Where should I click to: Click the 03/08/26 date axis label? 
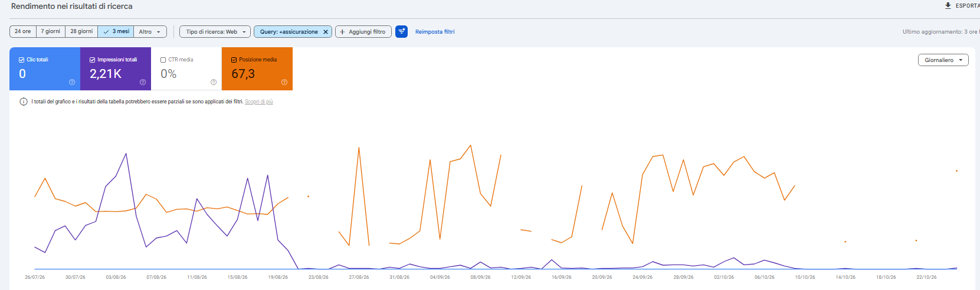(116, 277)
